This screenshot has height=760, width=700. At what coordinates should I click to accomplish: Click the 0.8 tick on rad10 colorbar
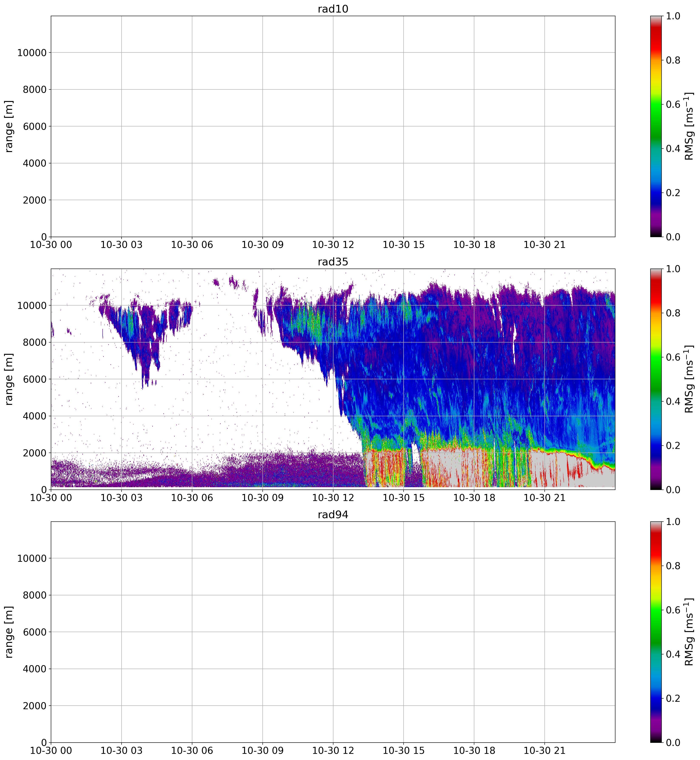click(x=673, y=60)
